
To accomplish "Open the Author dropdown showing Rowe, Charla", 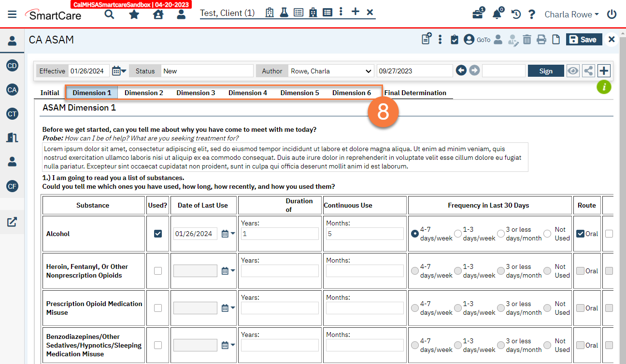I will tap(331, 71).
